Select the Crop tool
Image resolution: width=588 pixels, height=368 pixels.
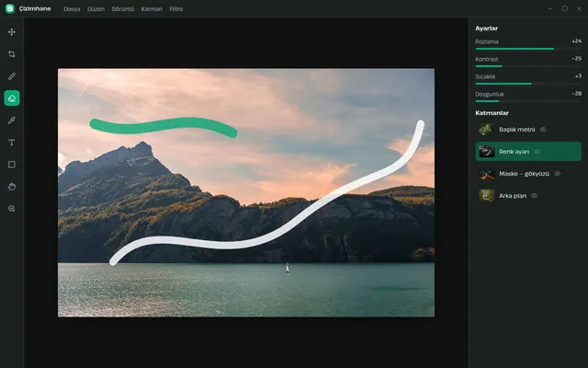click(x=12, y=54)
